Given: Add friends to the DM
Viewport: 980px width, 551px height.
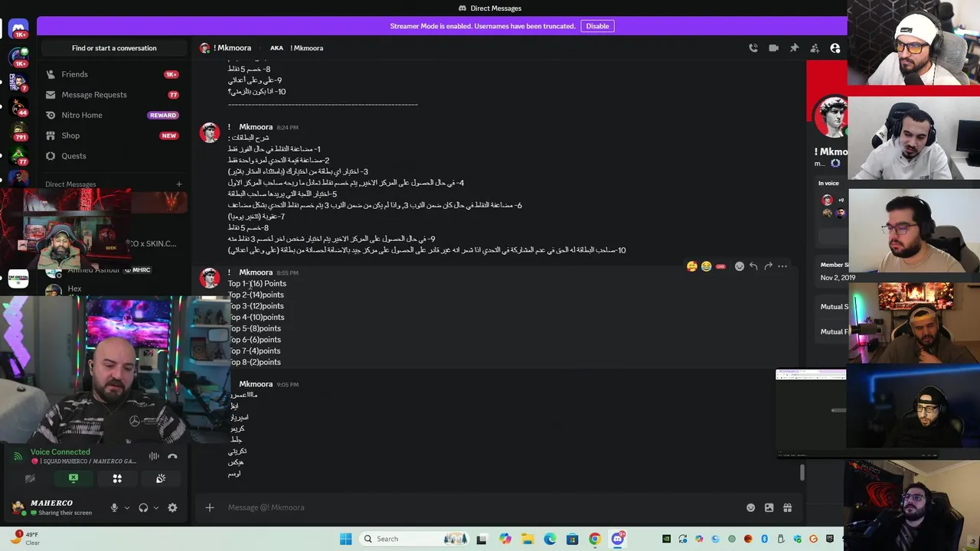Looking at the screenshot, I should tap(815, 47).
